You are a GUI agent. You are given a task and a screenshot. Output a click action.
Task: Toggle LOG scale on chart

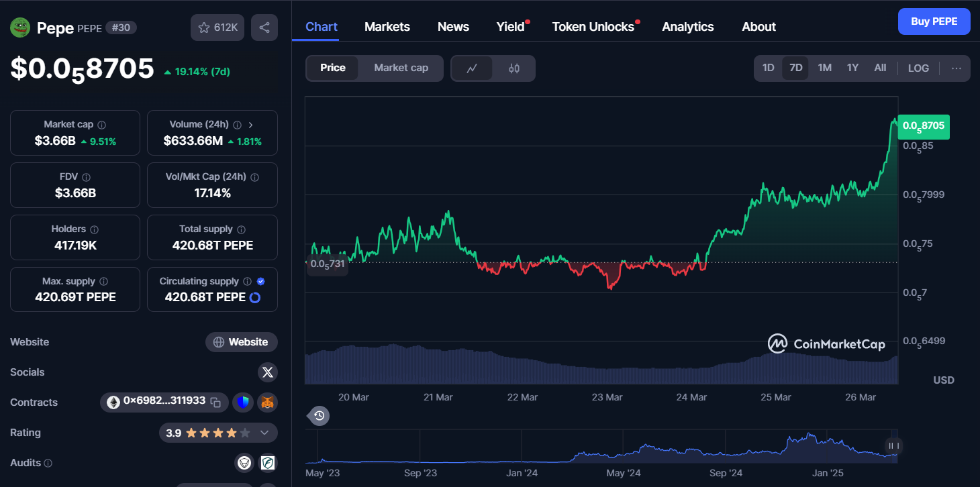918,68
